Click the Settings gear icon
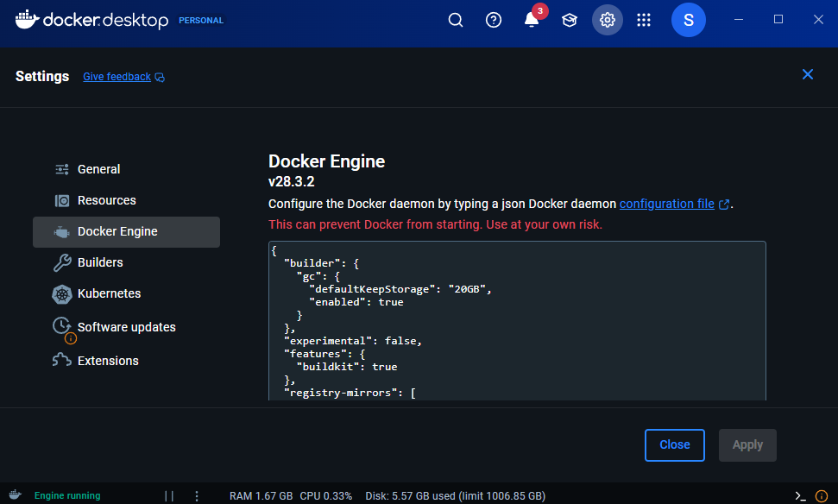Screen dimensions: 838x504 [x=607, y=21]
